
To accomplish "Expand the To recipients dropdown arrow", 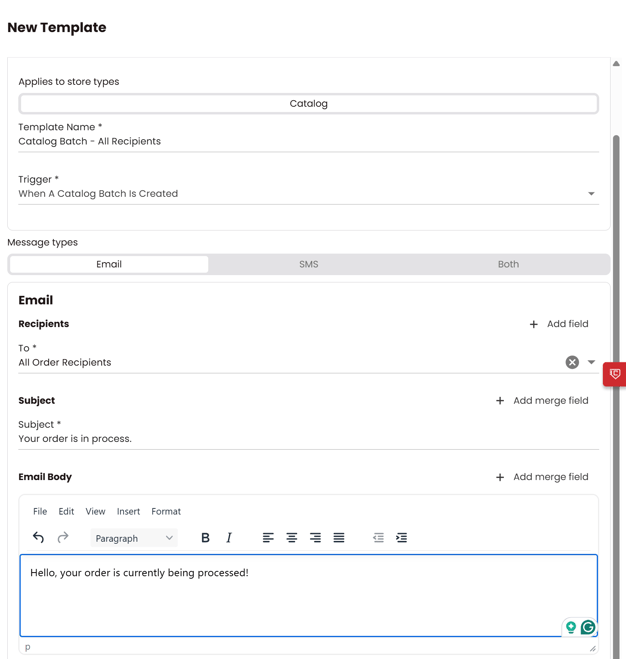I will [591, 362].
